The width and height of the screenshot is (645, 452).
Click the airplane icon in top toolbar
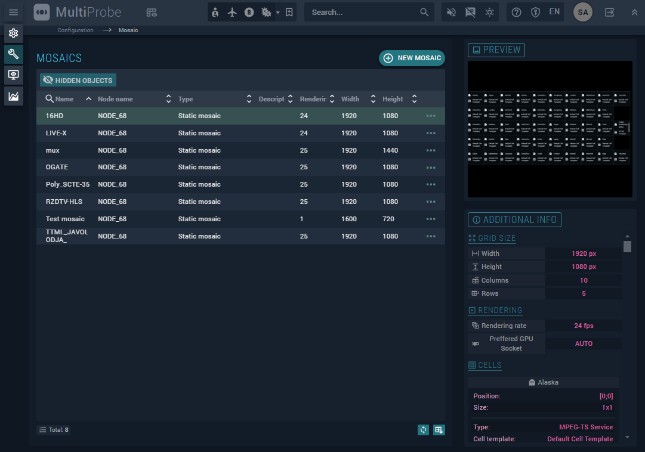coord(233,12)
